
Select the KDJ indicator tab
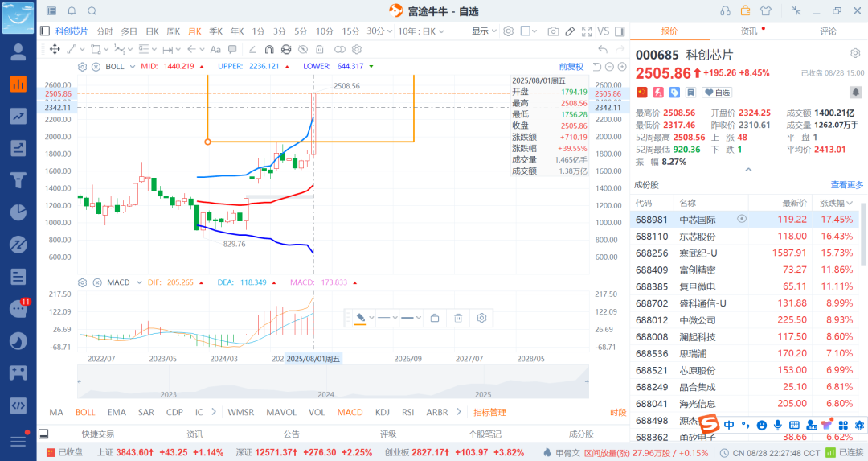tap(382, 412)
